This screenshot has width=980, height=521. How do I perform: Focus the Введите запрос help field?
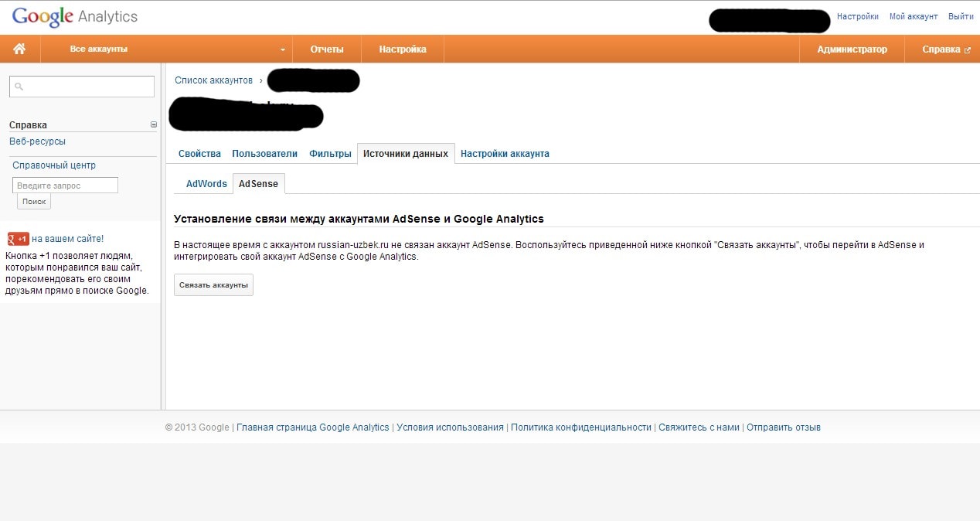[x=65, y=186]
